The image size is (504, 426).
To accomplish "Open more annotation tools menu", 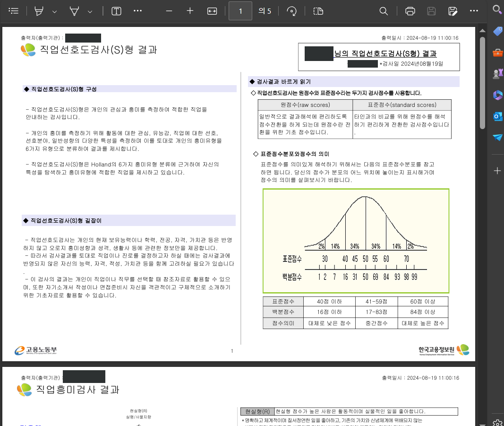I will pyautogui.click(x=137, y=11).
